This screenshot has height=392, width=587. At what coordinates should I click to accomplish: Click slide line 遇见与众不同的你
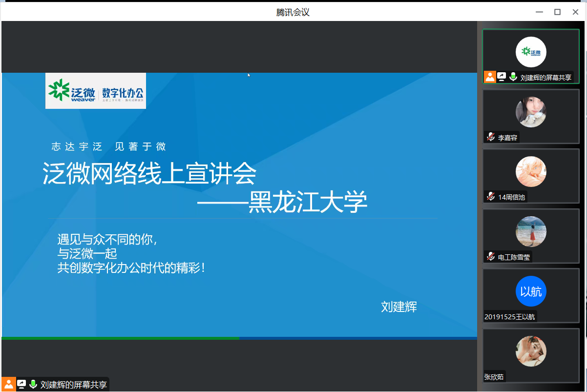point(107,240)
